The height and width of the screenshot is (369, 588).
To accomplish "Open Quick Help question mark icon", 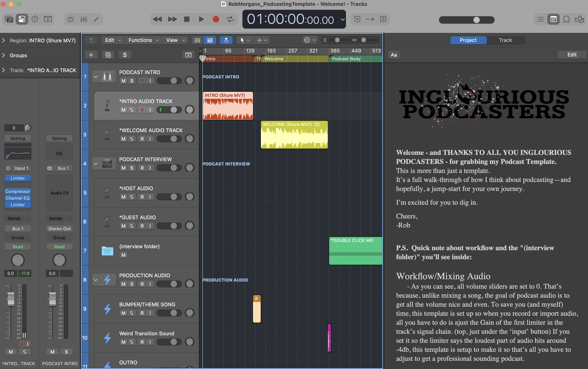I will coord(35,19).
